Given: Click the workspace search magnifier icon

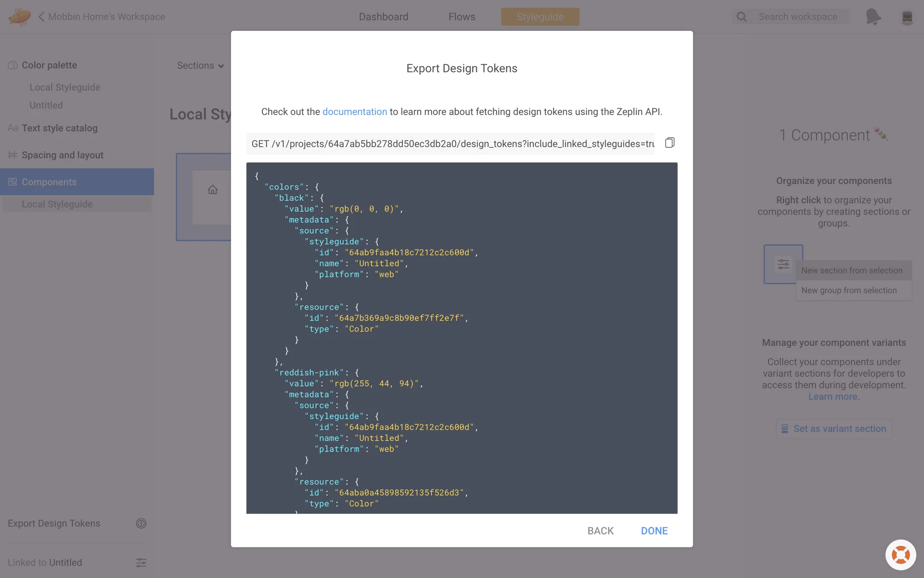Looking at the screenshot, I should 742,17.
